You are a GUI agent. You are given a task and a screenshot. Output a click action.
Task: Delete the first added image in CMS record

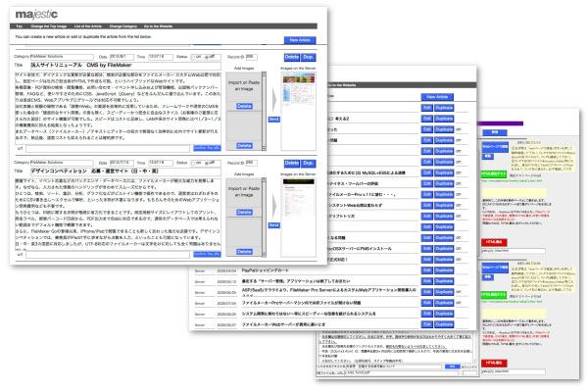(244, 106)
